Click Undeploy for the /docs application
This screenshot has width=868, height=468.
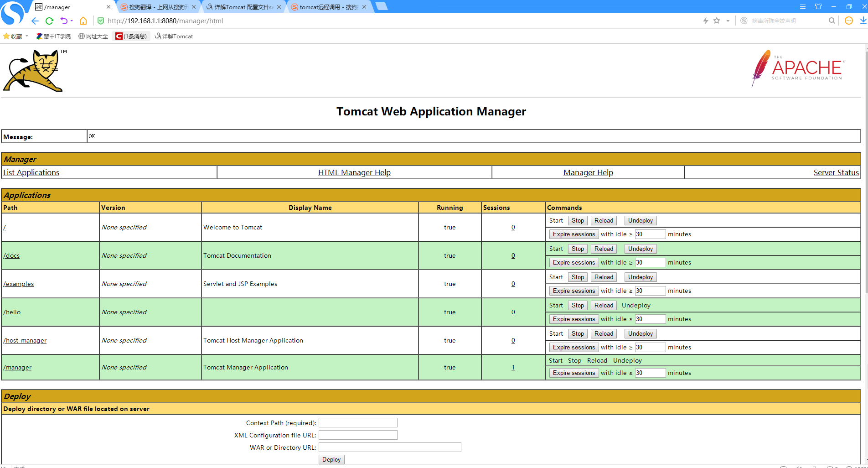point(641,249)
